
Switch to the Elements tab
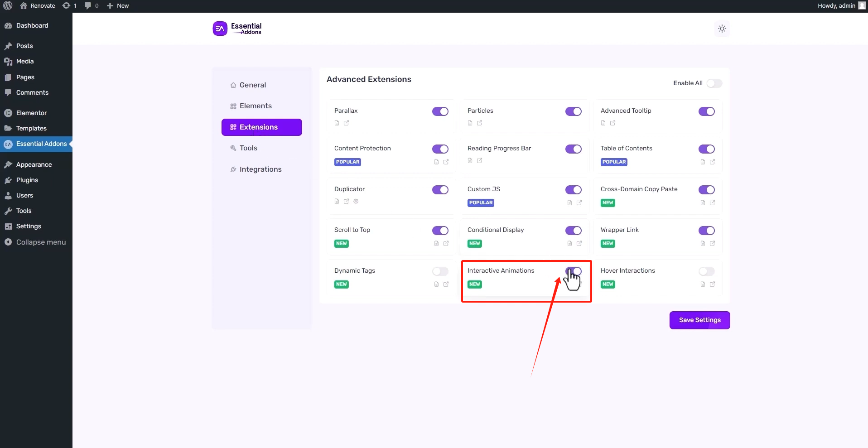[256, 106]
